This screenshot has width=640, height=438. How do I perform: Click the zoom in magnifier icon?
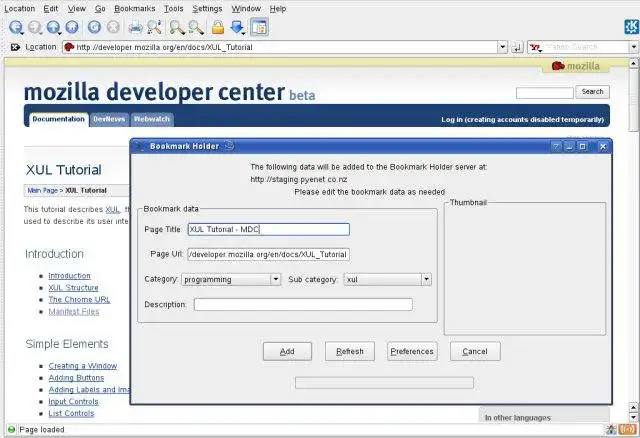tap(177, 27)
